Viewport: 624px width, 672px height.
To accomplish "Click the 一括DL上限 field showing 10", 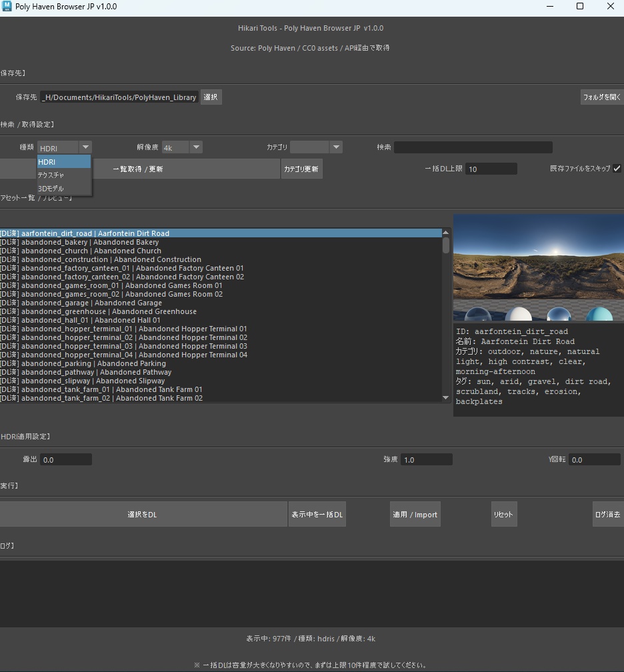I will point(491,169).
